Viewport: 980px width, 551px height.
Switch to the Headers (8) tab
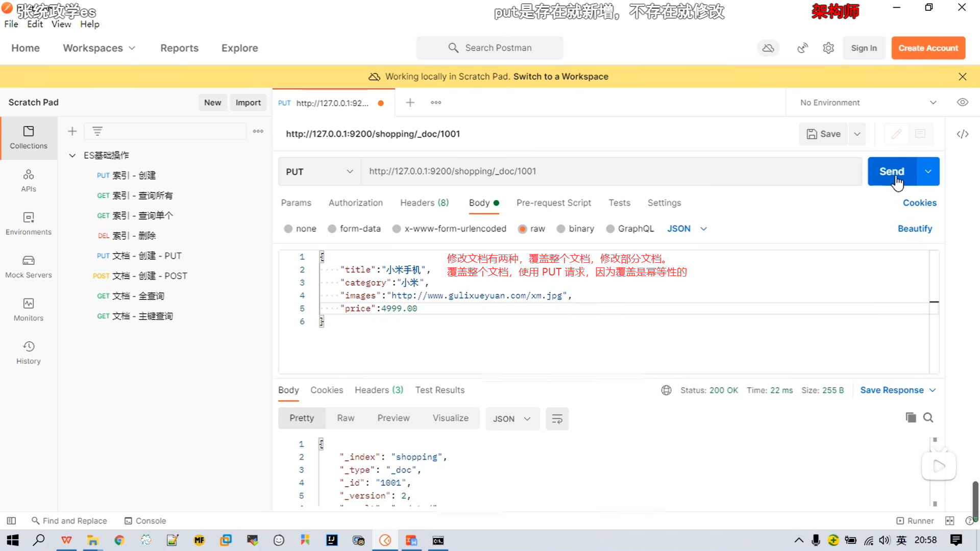[424, 203]
